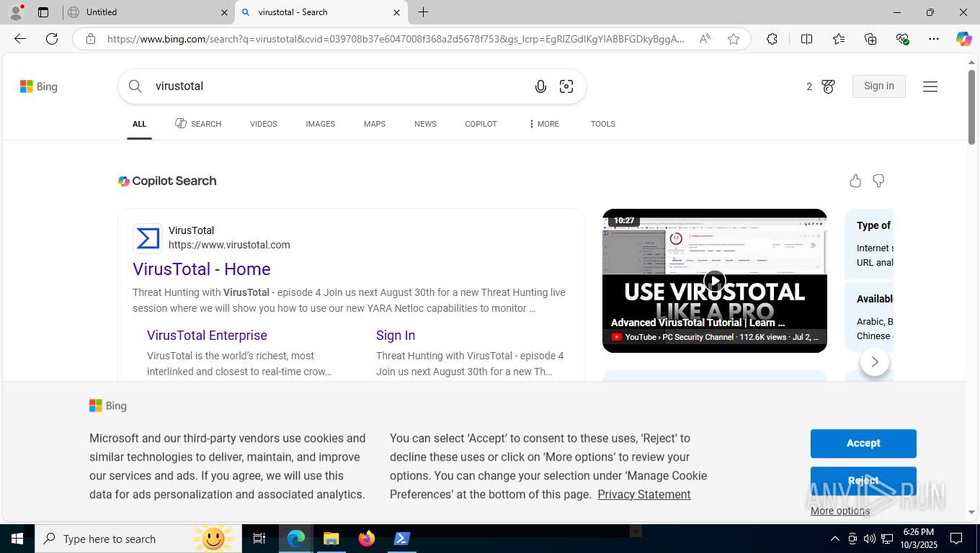Open Microsoft Rewards medal icon

[x=828, y=86]
